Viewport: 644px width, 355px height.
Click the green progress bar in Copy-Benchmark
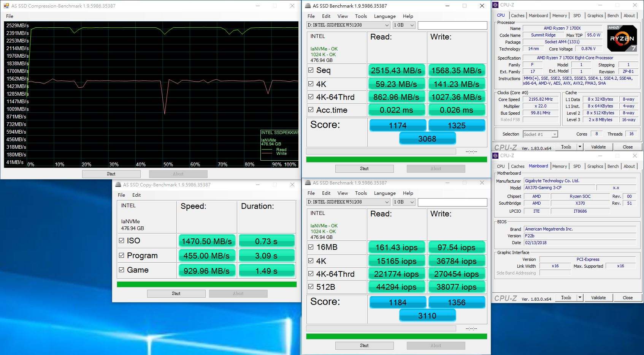206,284
